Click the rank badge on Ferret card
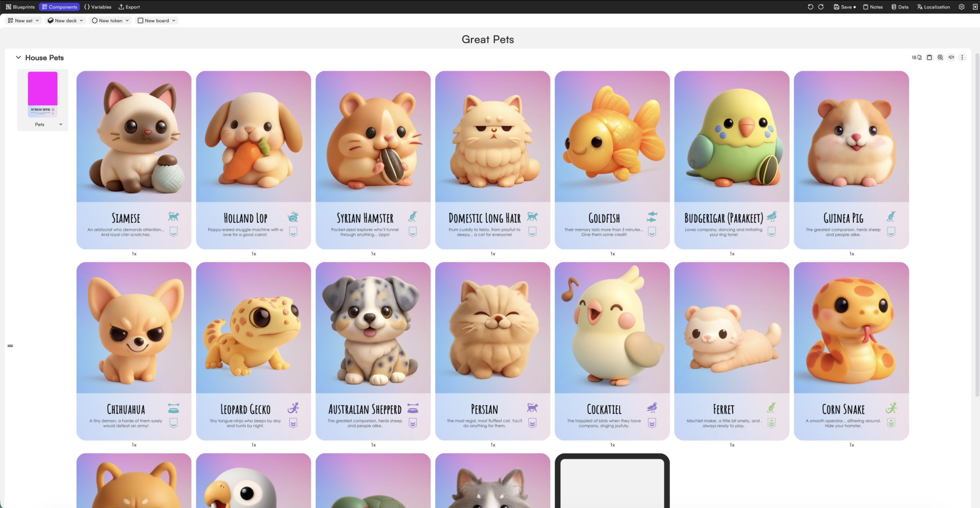Viewport: 980px width, 508px height. pyautogui.click(x=772, y=423)
